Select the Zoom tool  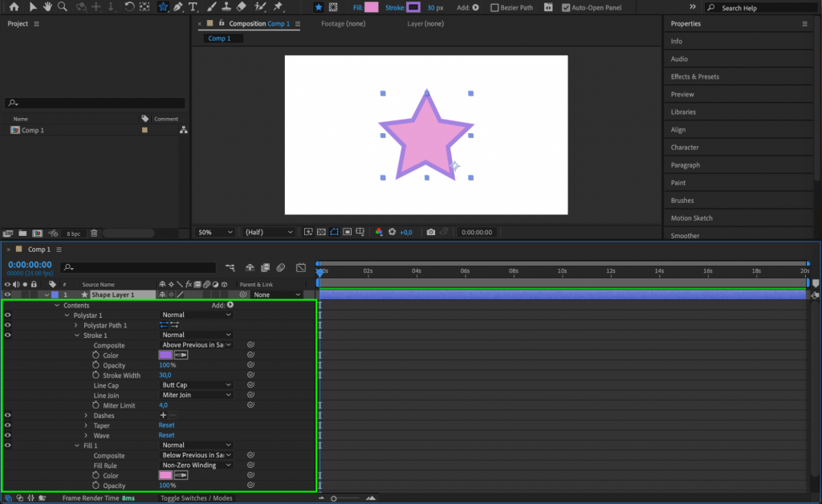(60, 7)
